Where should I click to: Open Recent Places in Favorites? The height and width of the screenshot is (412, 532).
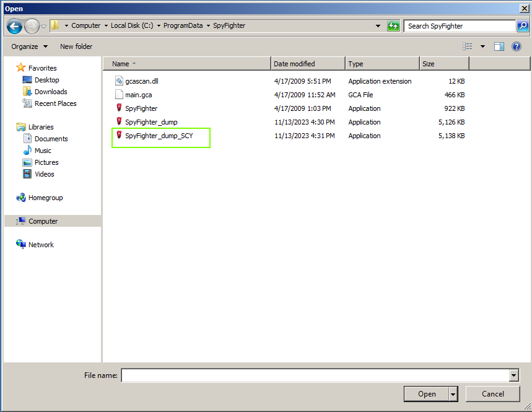pos(55,103)
